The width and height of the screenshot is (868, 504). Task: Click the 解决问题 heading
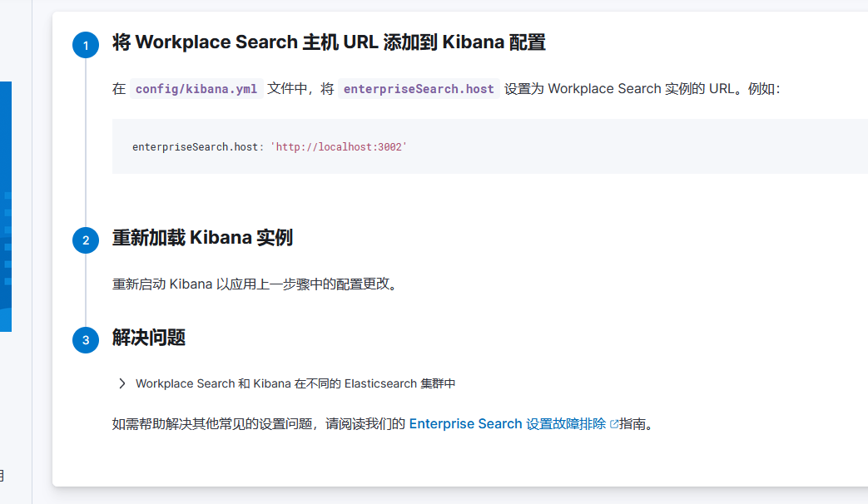click(x=149, y=338)
